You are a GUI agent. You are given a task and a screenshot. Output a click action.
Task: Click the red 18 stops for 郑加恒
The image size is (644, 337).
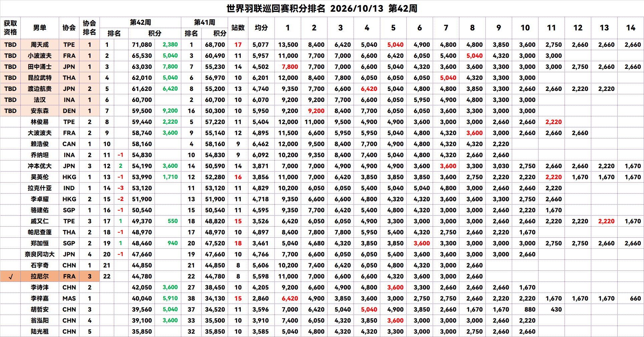click(x=238, y=243)
